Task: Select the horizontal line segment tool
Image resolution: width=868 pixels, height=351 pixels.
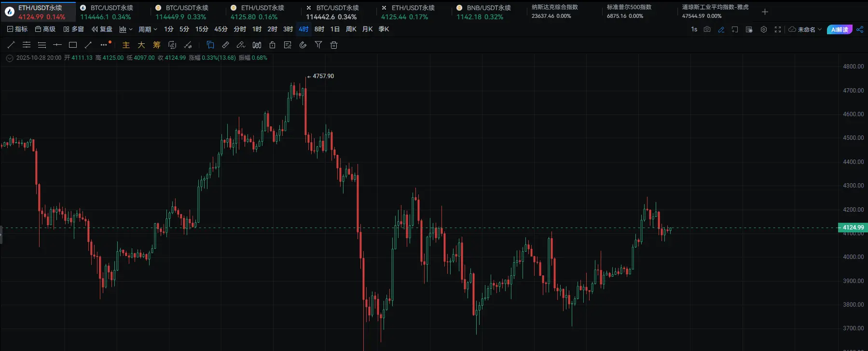Action: pos(57,45)
